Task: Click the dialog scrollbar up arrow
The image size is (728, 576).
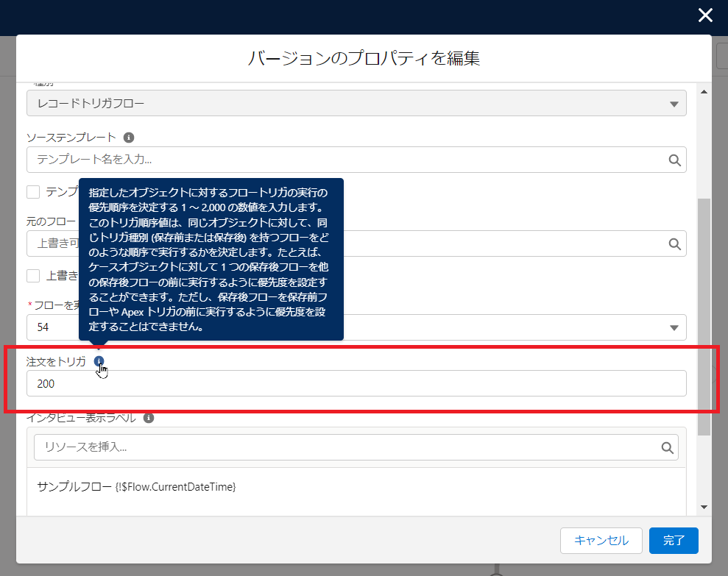Action: [x=704, y=91]
